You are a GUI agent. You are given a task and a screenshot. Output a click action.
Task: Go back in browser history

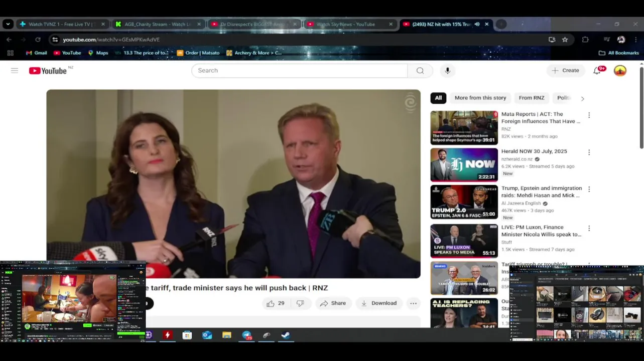click(9, 40)
